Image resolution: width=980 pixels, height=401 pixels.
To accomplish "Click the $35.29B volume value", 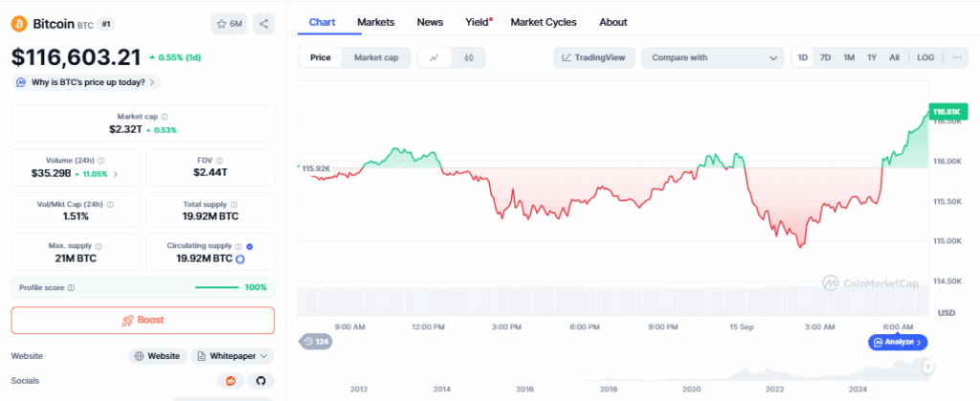I will (51, 173).
